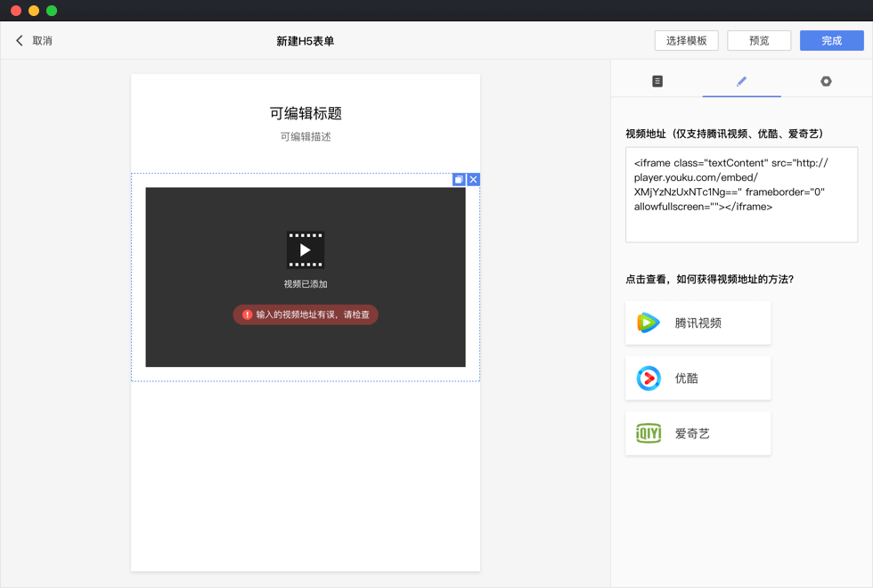
Task: Minimize the window with the yellow button
Action: pyautogui.click(x=34, y=11)
